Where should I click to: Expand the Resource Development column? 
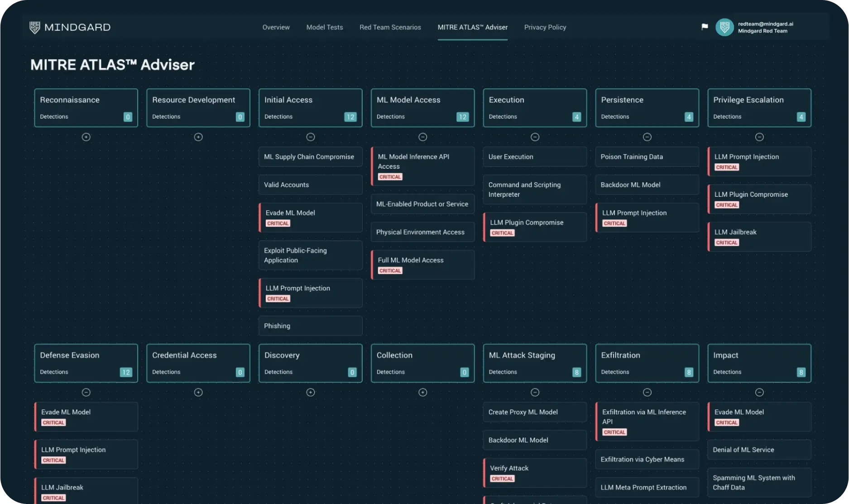coord(198,137)
